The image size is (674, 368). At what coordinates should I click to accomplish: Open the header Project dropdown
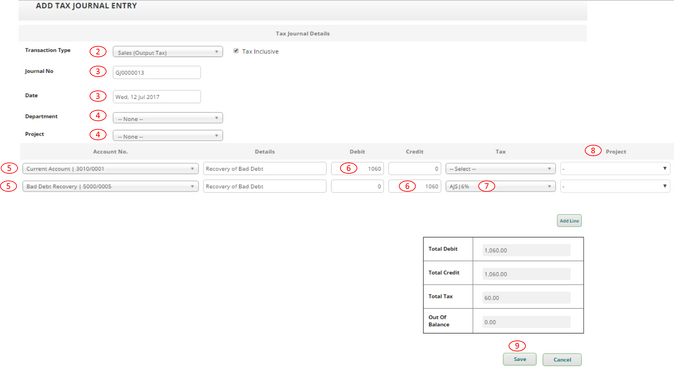168,136
